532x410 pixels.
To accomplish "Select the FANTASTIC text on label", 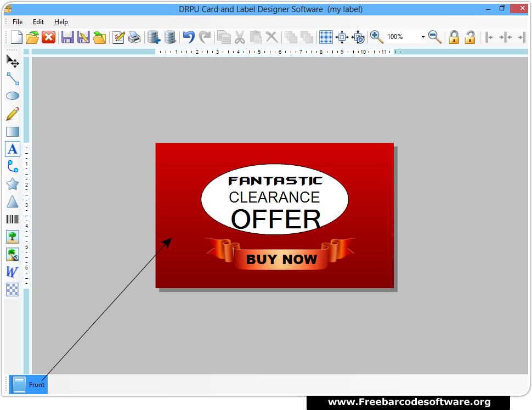I will pyautogui.click(x=275, y=181).
